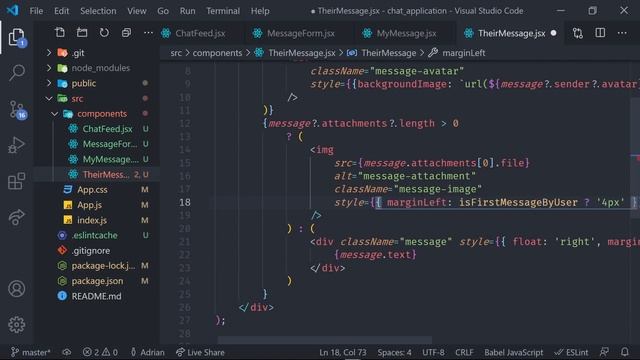Collapse all folders in explorer
The width and height of the screenshot is (640, 360).
coord(127,33)
